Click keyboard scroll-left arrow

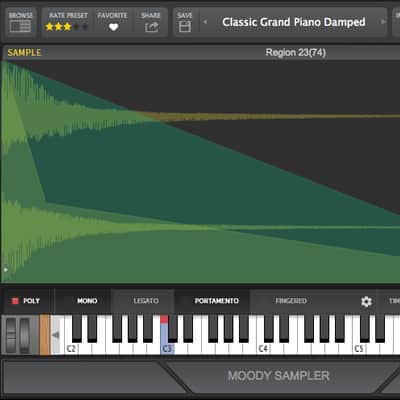(56, 334)
